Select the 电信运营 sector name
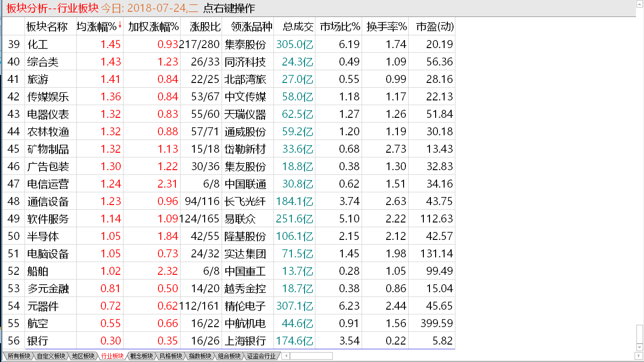The image size is (644, 362). point(48,184)
